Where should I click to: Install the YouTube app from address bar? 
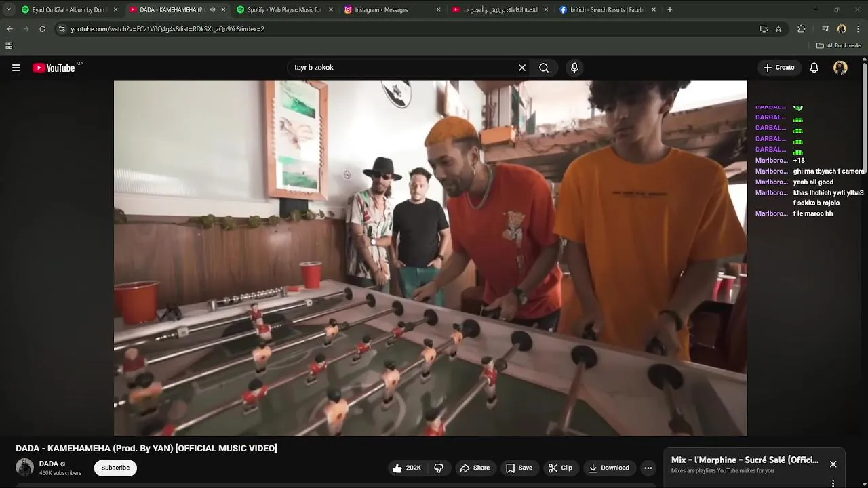coord(764,28)
